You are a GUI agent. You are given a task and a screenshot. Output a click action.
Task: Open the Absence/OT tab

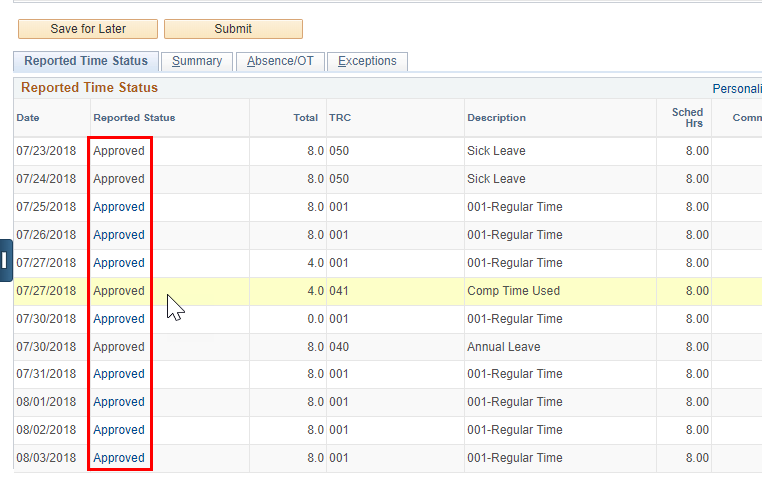tap(280, 62)
